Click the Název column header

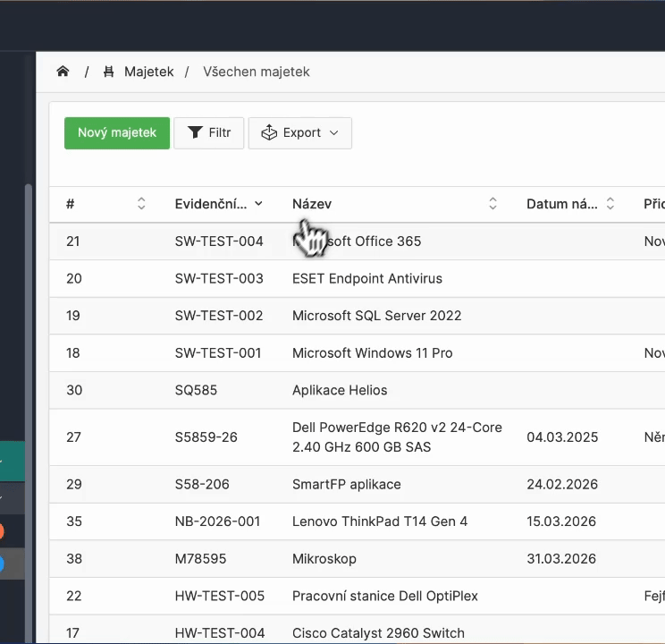pyautogui.click(x=312, y=204)
